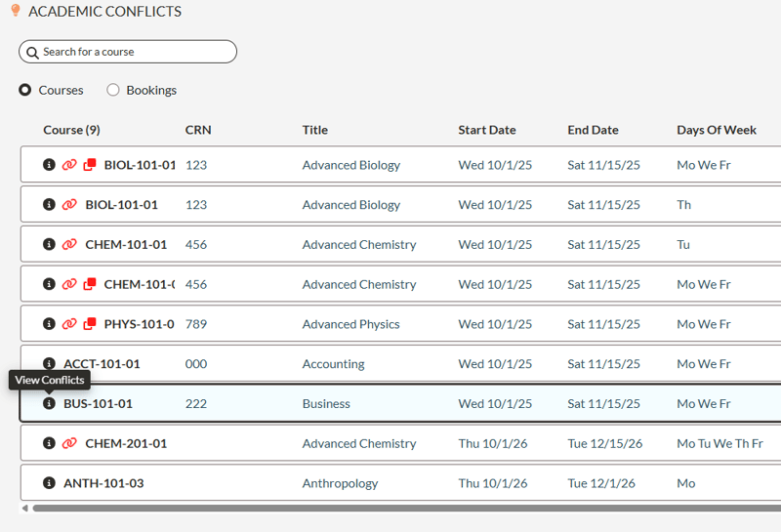
Task: Sort by the CRN column header
Action: point(198,130)
